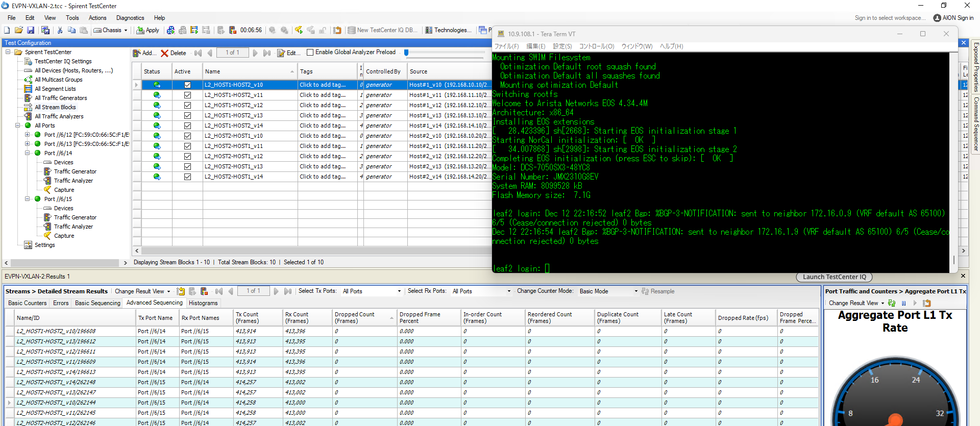Open the Change Result View dropdown for streams
Image resolution: width=980 pixels, height=426 pixels.
click(142, 291)
